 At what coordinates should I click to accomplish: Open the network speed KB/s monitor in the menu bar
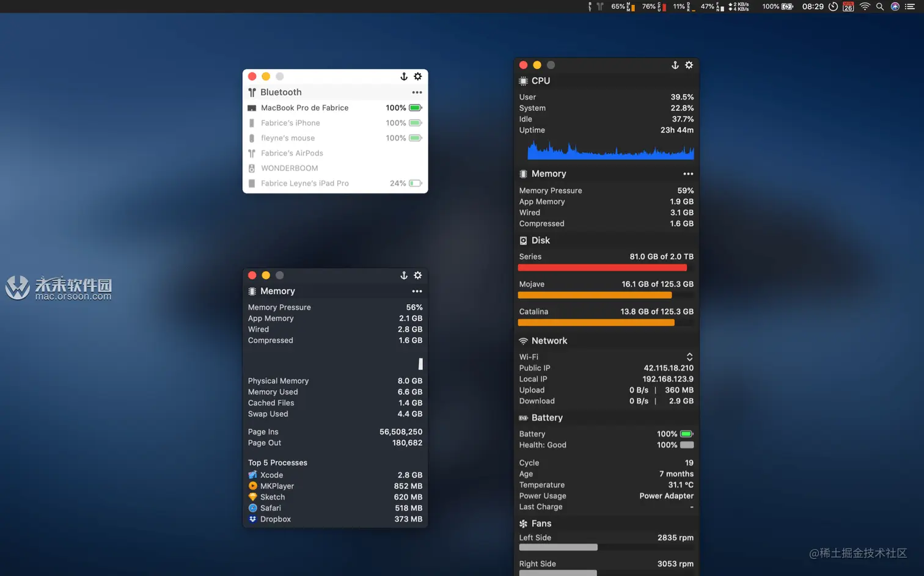point(739,7)
